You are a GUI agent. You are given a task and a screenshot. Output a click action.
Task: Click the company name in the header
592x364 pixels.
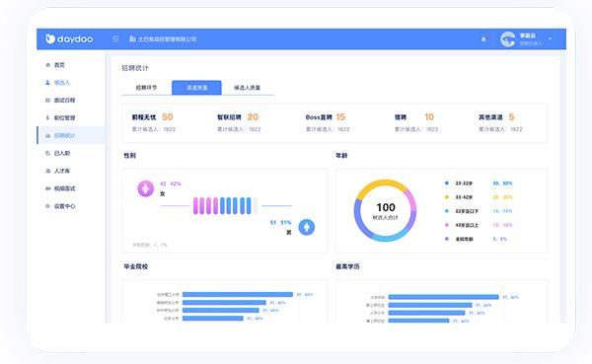168,39
